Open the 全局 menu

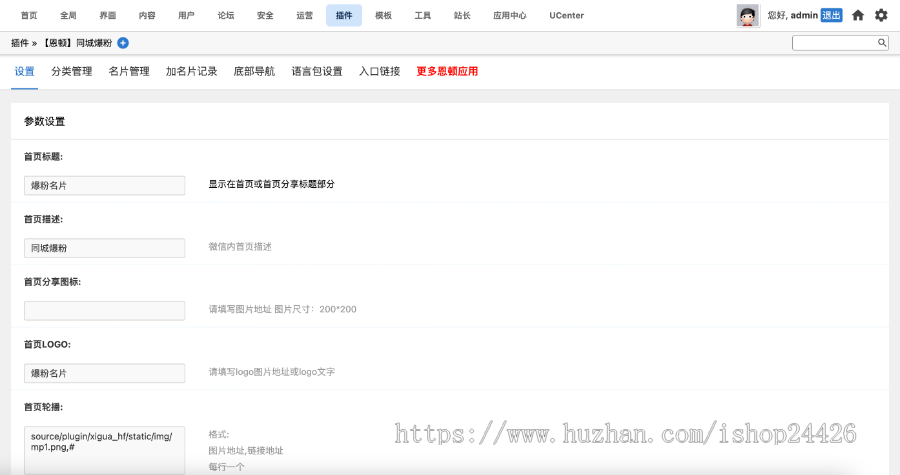click(x=68, y=15)
